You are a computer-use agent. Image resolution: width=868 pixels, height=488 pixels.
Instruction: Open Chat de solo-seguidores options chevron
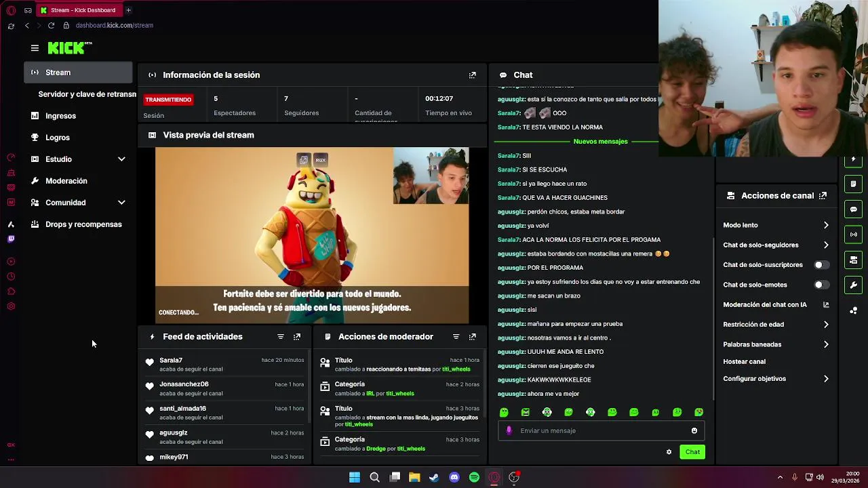point(826,245)
